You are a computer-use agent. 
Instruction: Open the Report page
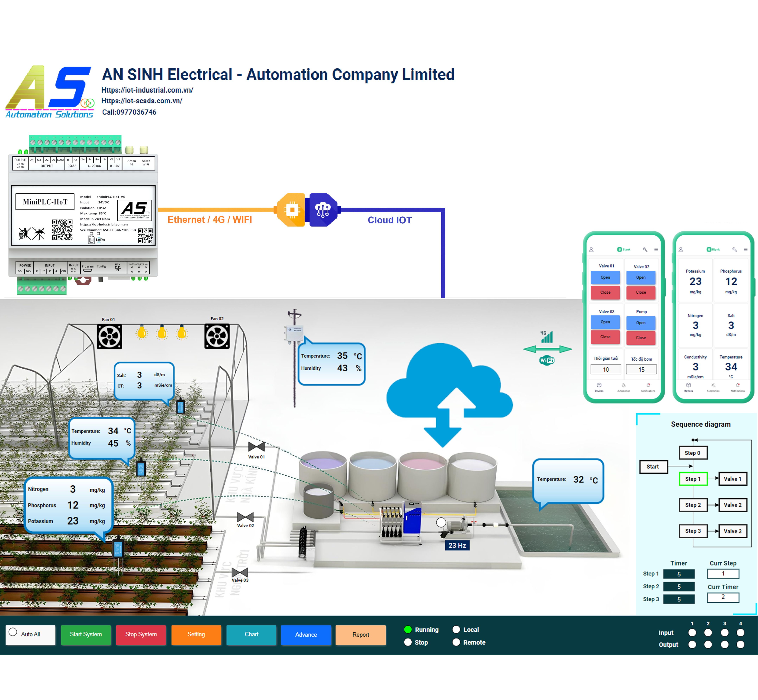360,635
